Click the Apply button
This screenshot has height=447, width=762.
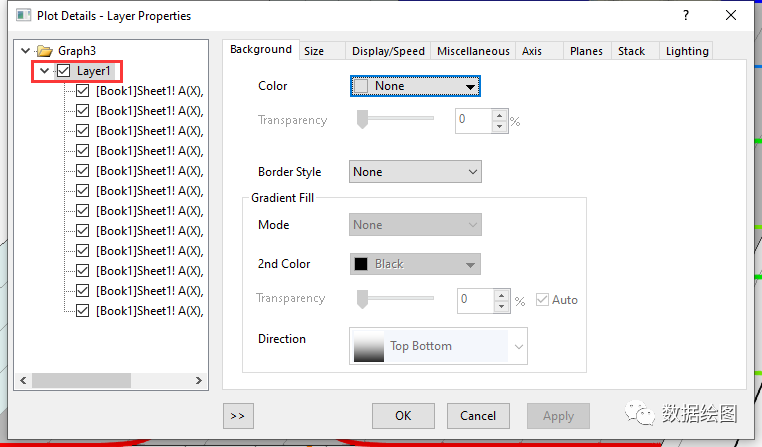(x=558, y=416)
